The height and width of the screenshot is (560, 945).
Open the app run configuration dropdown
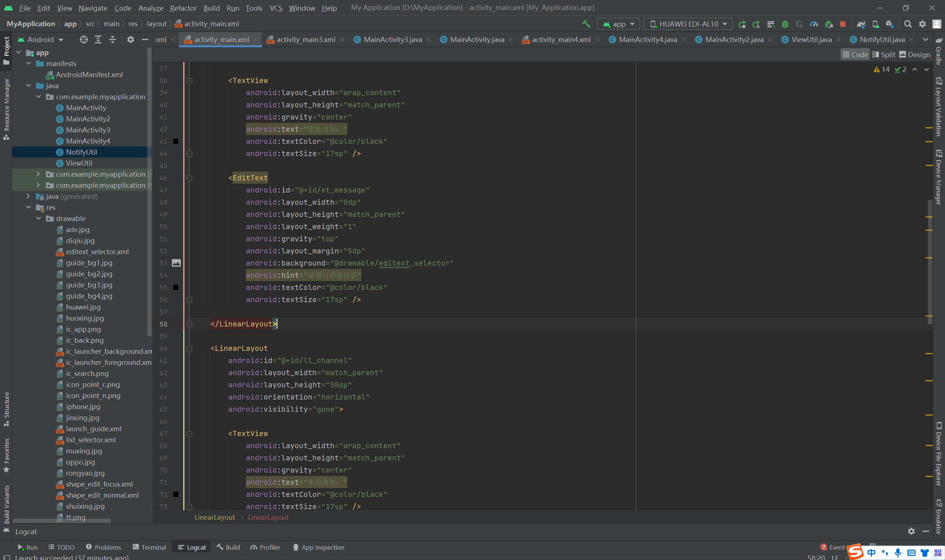click(x=618, y=24)
